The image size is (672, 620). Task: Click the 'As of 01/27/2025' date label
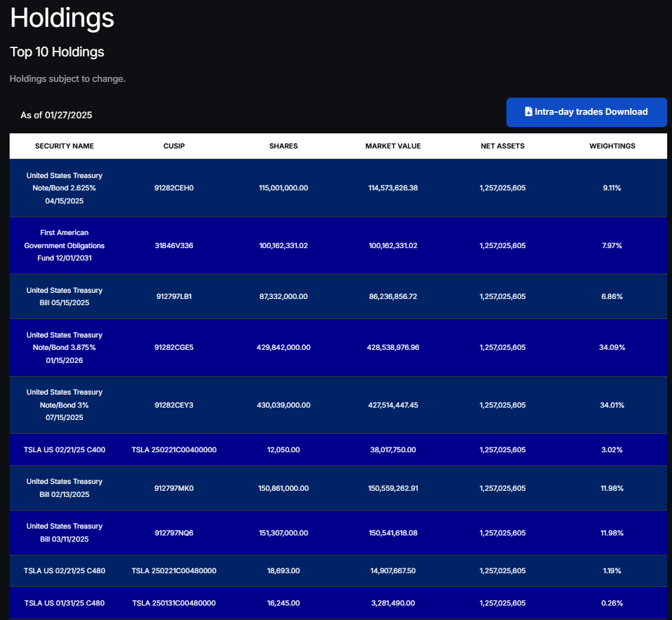(x=56, y=115)
